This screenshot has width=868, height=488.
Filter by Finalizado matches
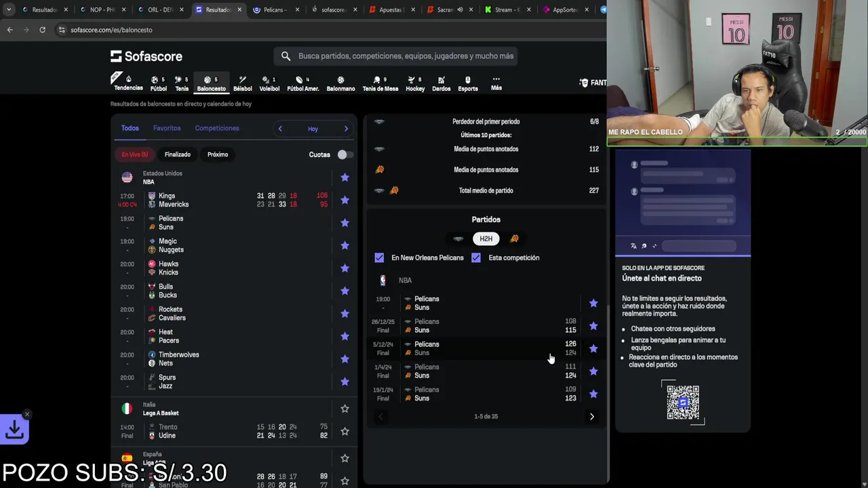(x=178, y=155)
